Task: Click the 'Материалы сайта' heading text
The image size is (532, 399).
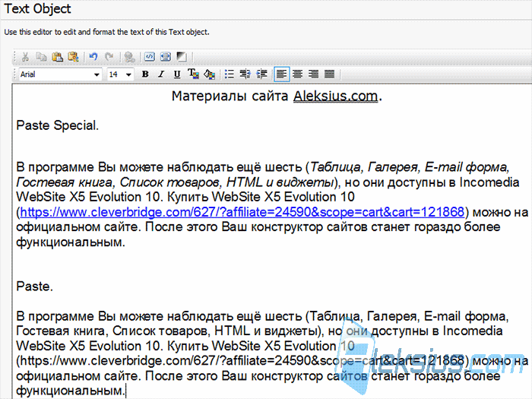Action: [230, 97]
